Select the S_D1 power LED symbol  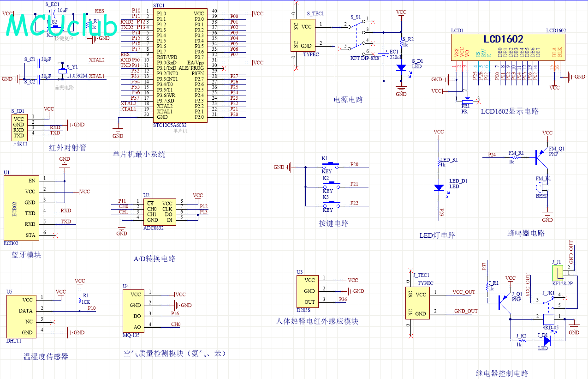[401, 68]
